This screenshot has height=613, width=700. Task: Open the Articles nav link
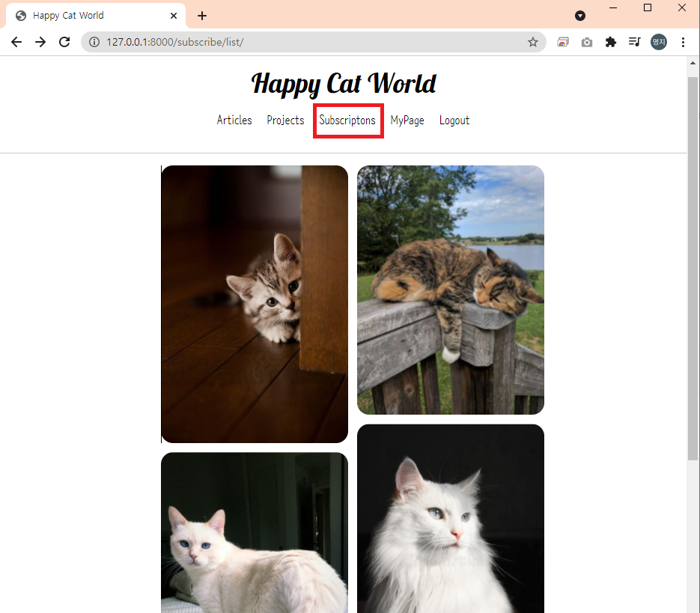[234, 120]
